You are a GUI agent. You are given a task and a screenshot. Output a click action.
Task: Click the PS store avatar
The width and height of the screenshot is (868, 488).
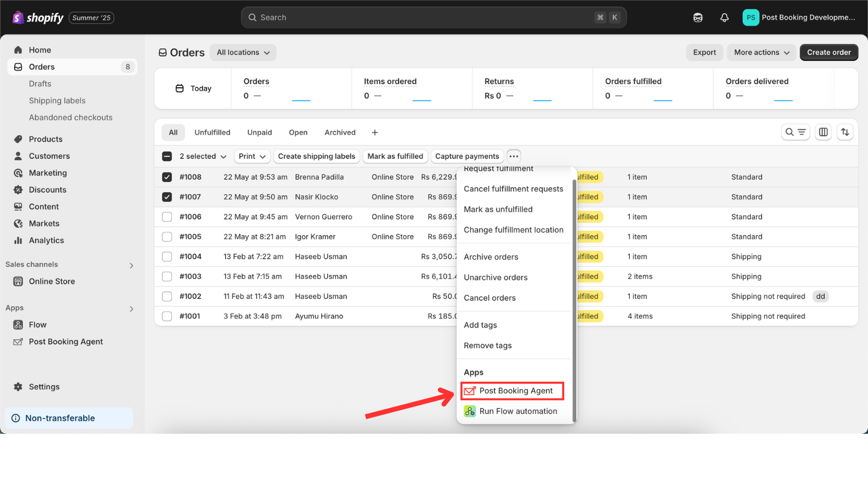[x=751, y=17]
